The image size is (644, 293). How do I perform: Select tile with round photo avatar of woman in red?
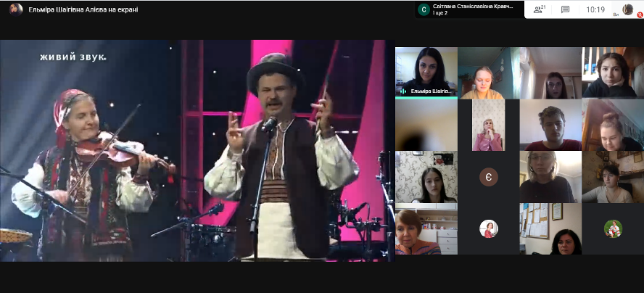click(488, 229)
